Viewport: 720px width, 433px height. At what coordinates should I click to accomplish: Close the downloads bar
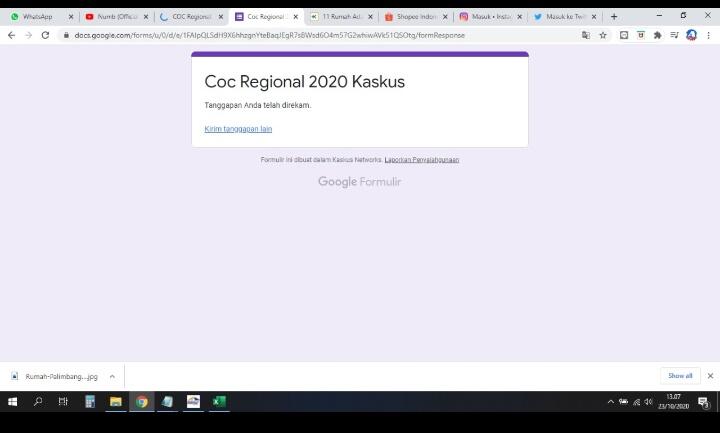pos(710,376)
